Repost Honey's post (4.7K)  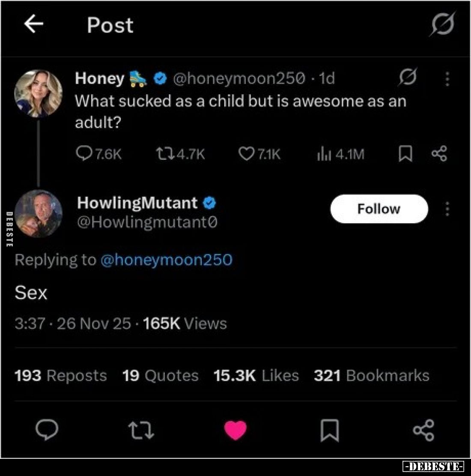point(180,154)
